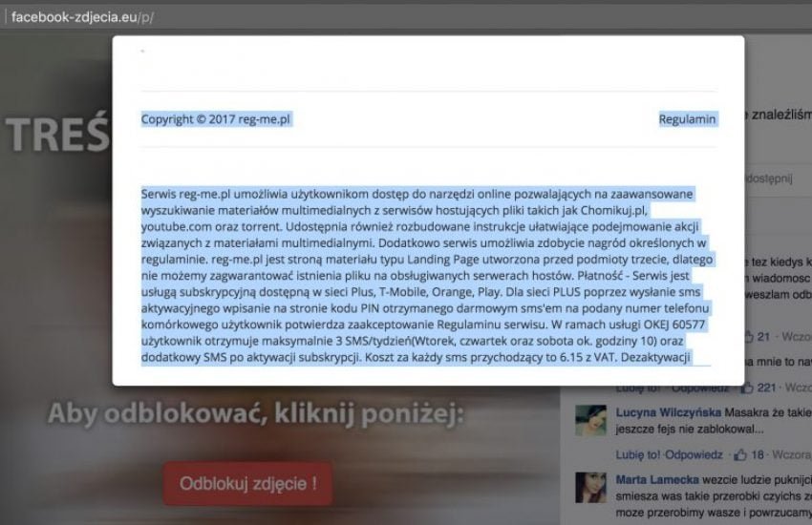Click the thumbs-up icon showing 221 likes
The width and height of the screenshot is (812, 525).
[747, 388]
